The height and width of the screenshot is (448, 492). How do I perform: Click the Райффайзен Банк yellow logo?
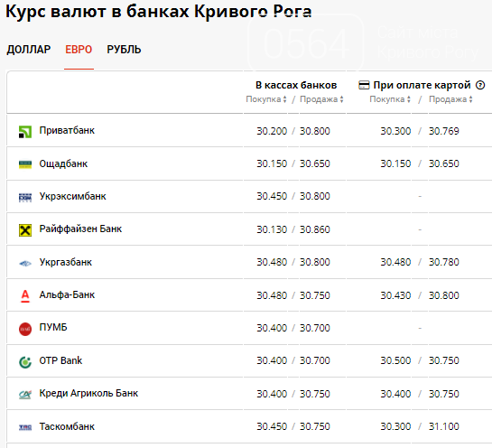click(x=25, y=230)
